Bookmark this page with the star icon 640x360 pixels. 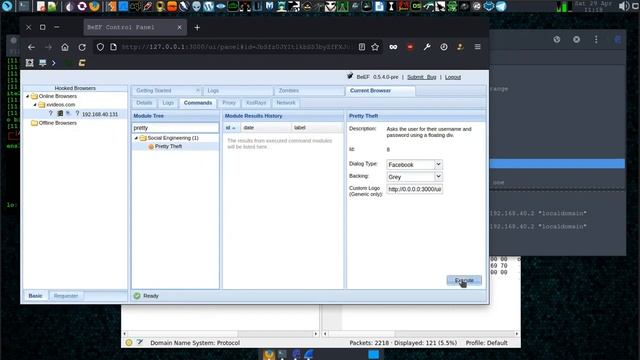click(x=375, y=47)
